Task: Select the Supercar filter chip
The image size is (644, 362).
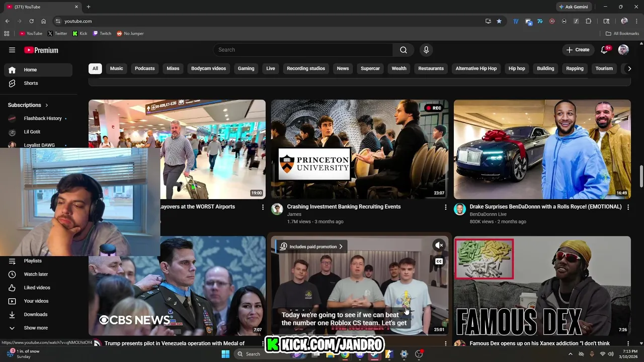Action: [x=370, y=68]
